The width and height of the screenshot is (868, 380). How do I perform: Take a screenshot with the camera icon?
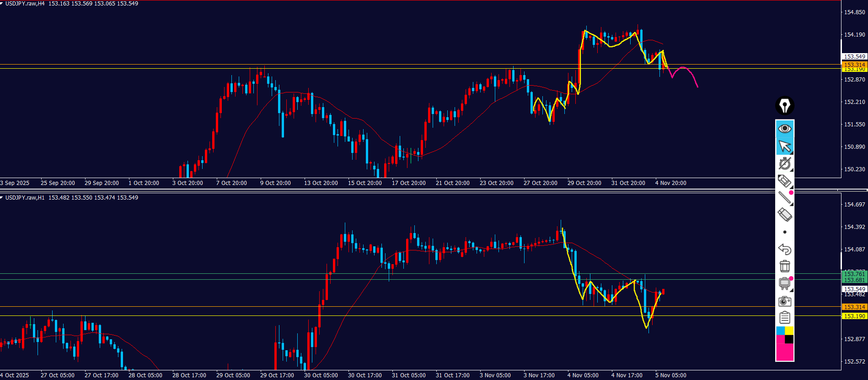pyautogui.click(x=785, y=301)
